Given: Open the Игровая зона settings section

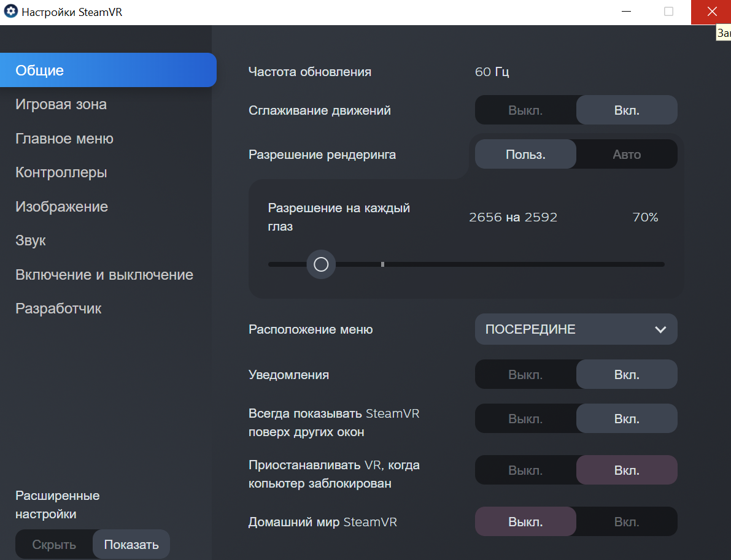Looking at the screenshot, I should click(x=61, y=104).
